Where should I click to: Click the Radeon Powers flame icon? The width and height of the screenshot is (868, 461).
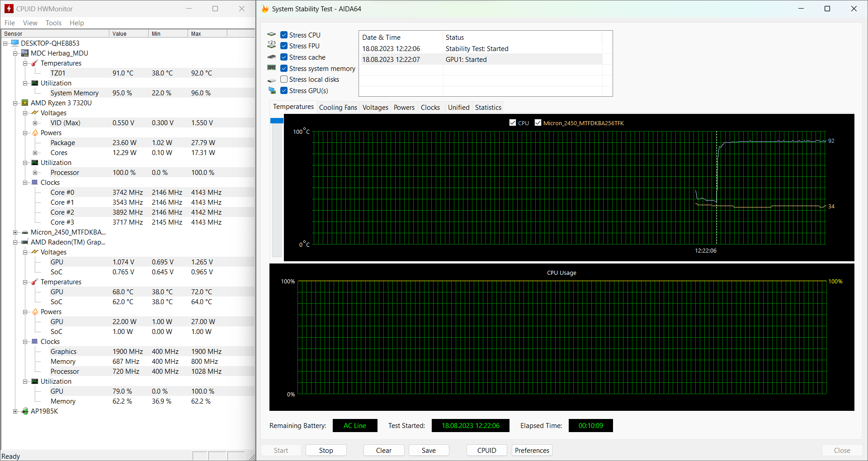[x=35, y=312]
